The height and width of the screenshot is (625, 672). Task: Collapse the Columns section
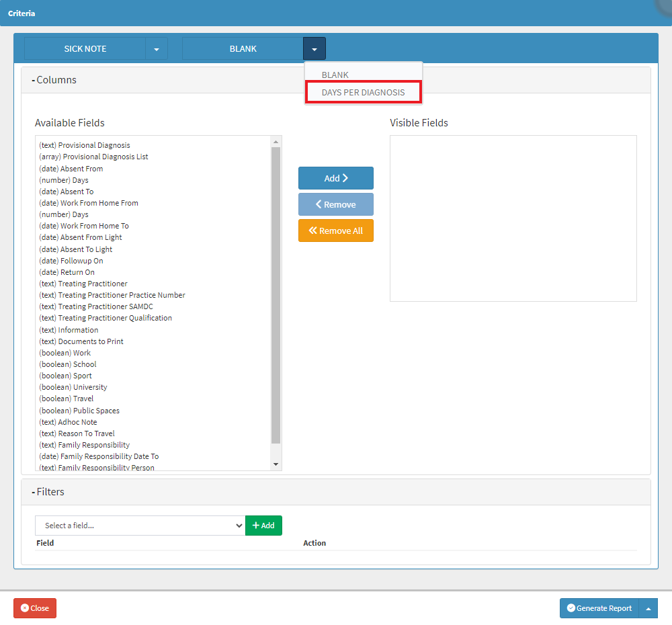click(x=54, y=80)
